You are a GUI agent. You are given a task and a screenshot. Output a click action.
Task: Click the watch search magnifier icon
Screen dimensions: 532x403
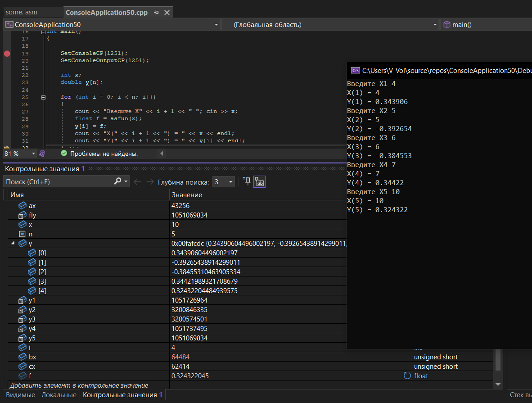[118, 181]
